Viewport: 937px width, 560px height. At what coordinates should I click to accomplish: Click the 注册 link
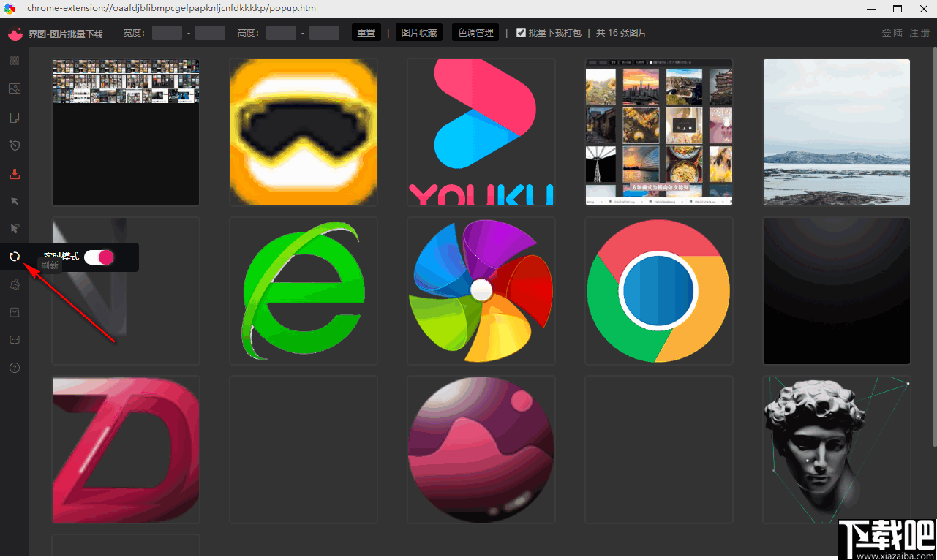tap(919, 33)
